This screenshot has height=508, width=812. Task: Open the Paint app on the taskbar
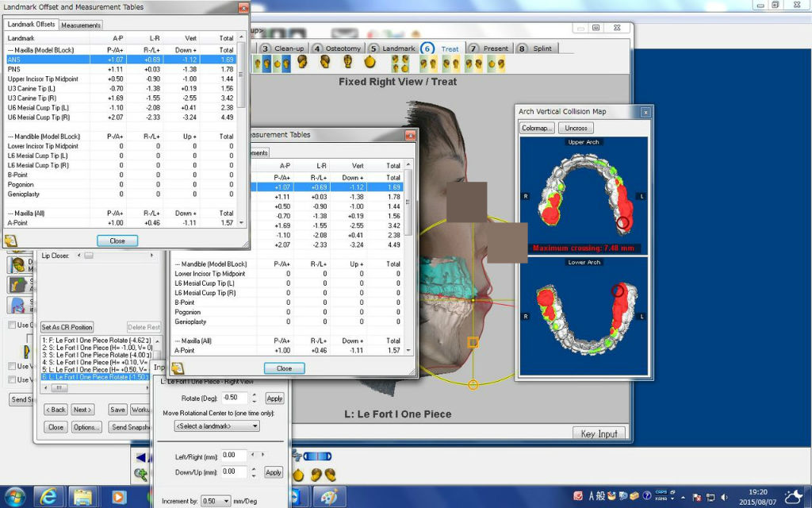tap(329, 497)
